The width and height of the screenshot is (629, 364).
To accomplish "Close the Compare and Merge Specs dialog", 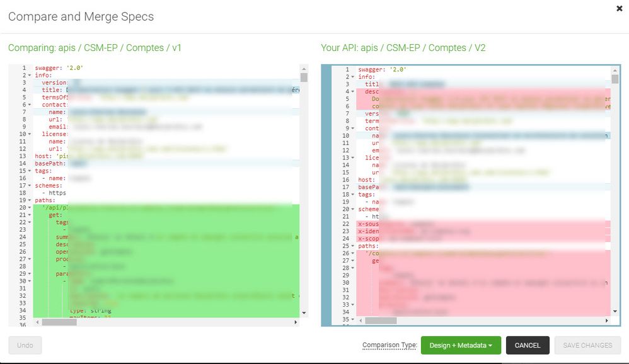I will click(x=619, y=8).
